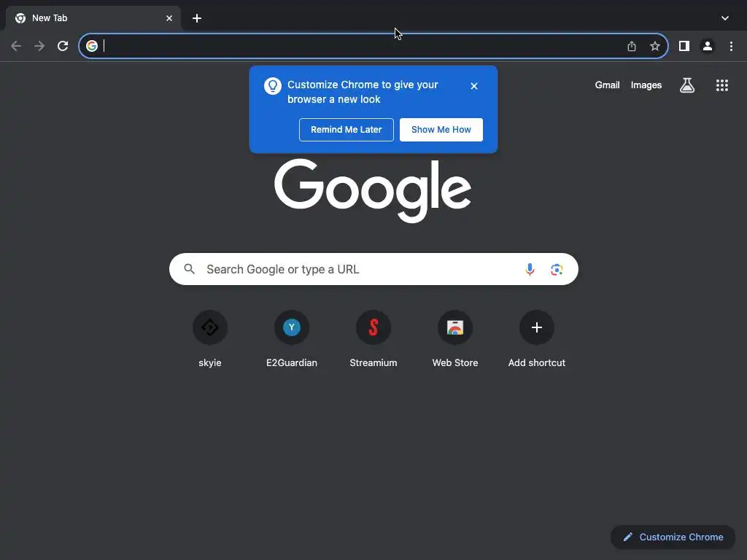Bookmark this tab with the star icon

655,46
